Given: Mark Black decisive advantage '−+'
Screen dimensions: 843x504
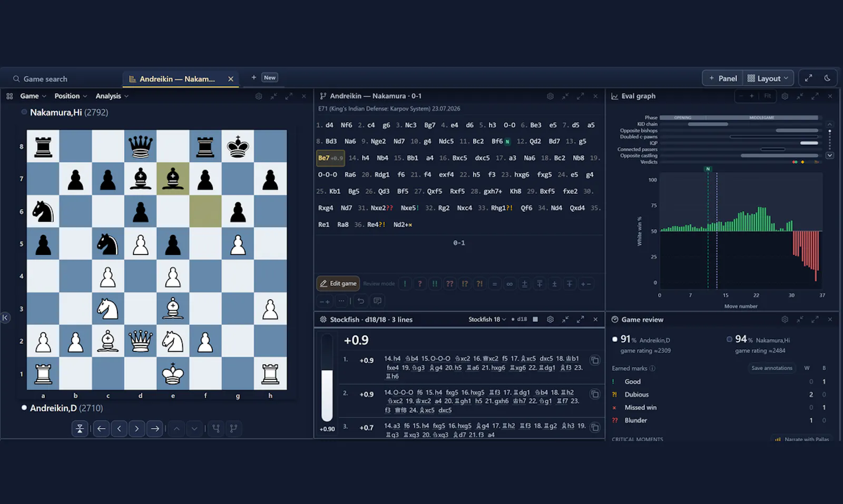Looking at the screenshot, I should [325, 301].
